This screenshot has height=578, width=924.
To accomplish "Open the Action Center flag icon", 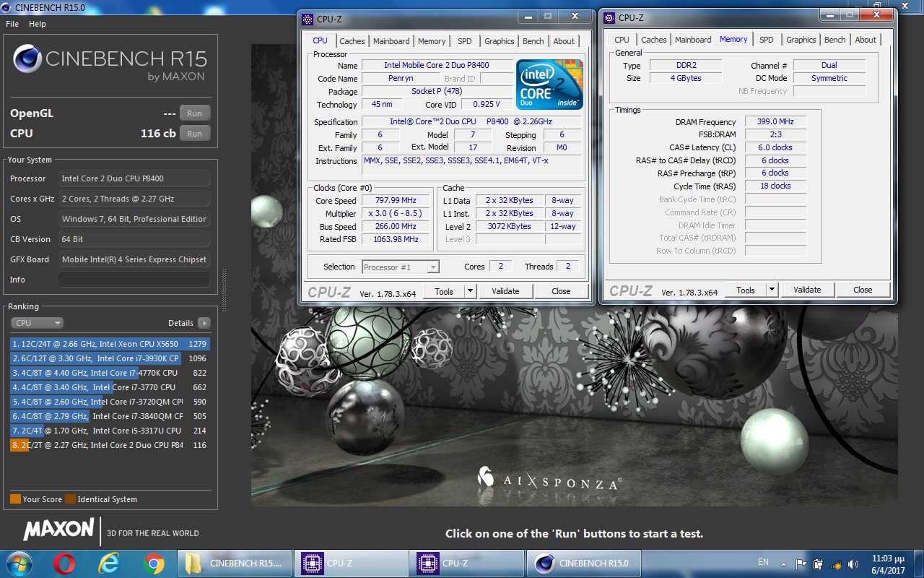I will click(801, 564).
